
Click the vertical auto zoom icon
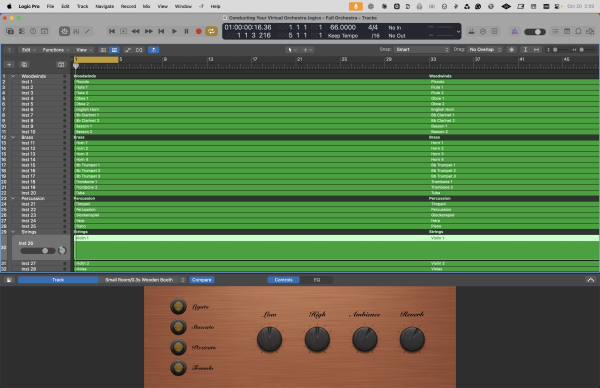click(525, 50)
